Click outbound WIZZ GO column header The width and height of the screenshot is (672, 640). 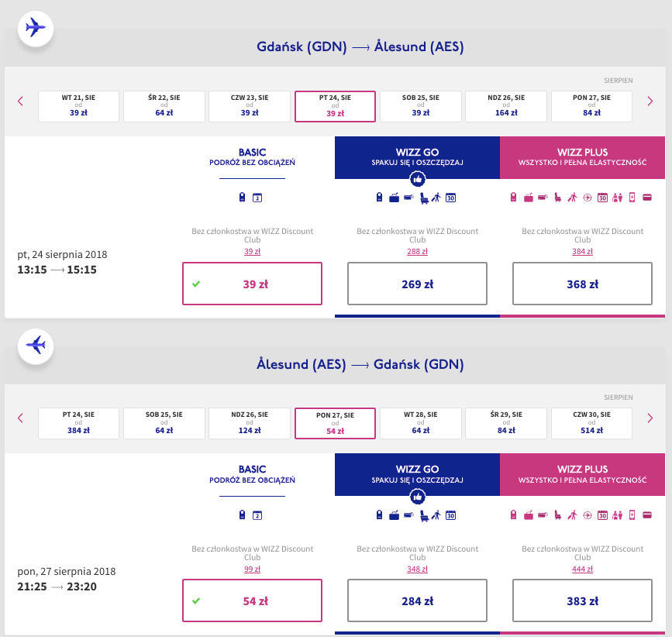coord(417,157)
